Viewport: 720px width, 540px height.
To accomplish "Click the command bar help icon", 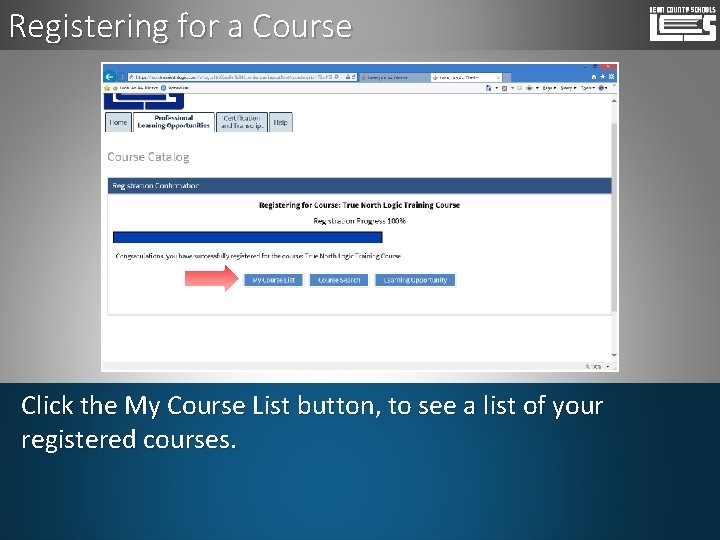I will pyautogui.click(x=602, y=88).
